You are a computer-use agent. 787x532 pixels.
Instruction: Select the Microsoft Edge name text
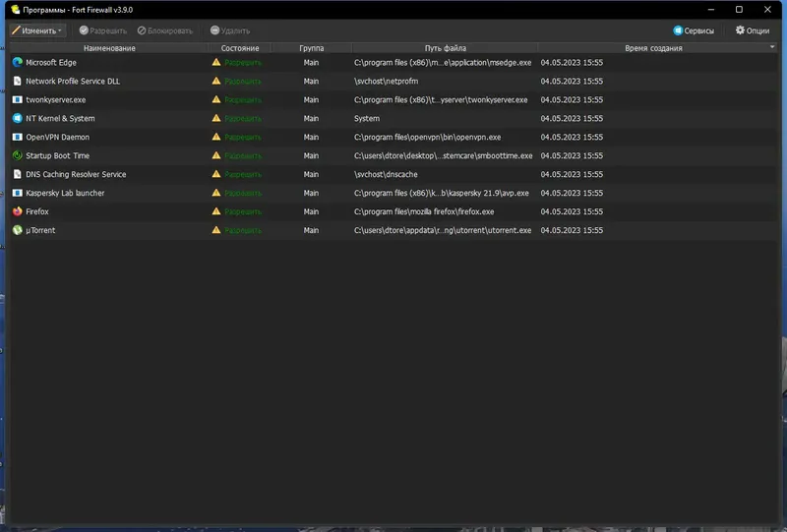[51, 63]
